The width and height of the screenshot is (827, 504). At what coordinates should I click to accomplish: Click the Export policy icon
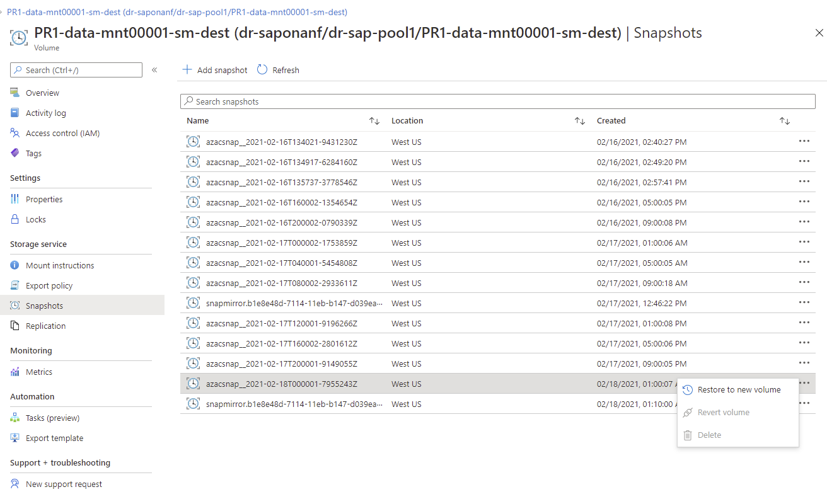tap(15, 285)
